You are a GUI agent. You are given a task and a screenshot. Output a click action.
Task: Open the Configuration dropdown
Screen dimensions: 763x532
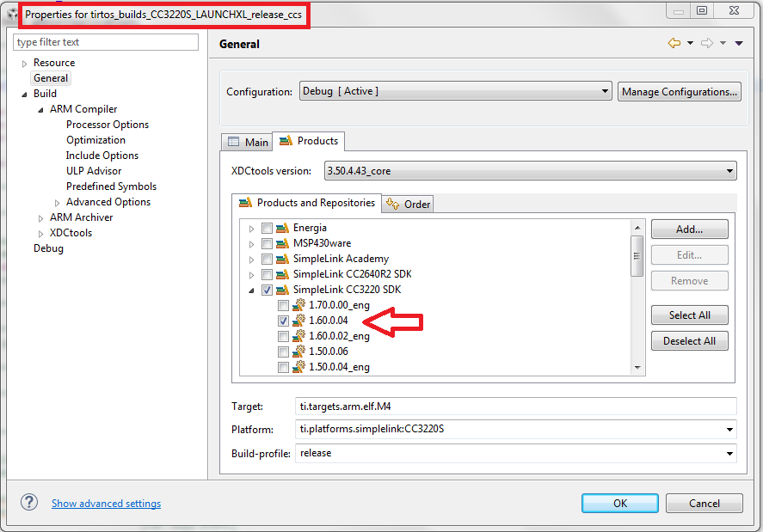pyautogui.click(x=455, y=91)
